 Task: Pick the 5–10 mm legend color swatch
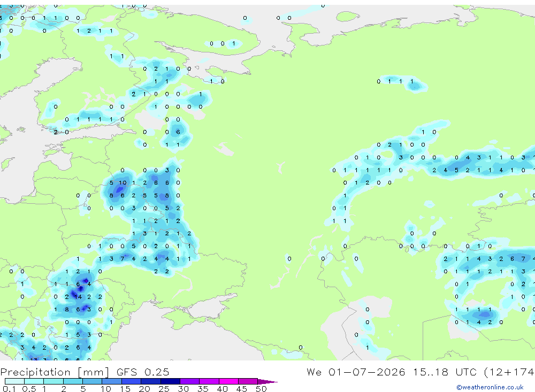click(x=93, y=381)
